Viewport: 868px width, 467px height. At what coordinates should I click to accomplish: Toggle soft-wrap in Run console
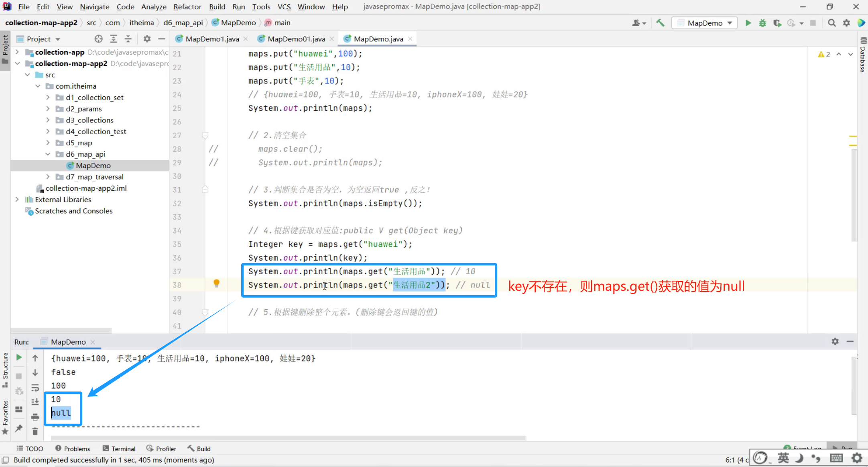35,387
